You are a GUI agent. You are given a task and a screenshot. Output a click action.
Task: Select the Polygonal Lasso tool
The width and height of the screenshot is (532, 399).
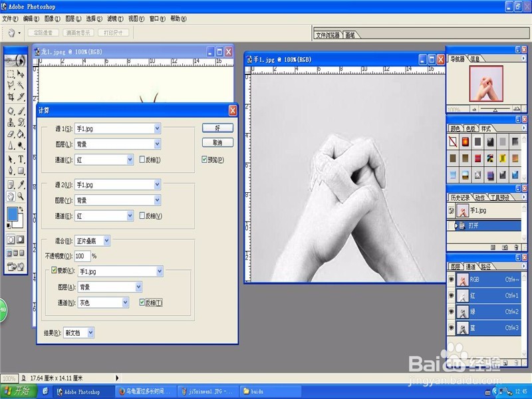11,85
